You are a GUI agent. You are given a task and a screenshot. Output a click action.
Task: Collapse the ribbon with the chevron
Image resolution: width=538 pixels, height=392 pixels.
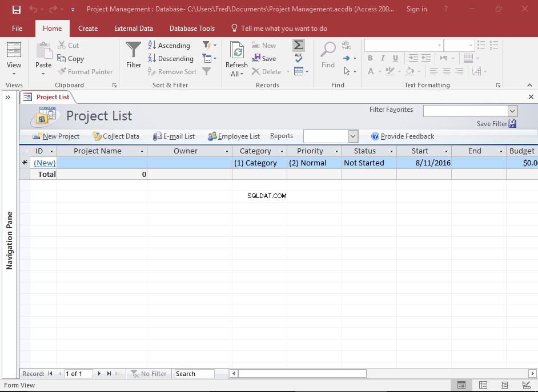coord(529,85)
